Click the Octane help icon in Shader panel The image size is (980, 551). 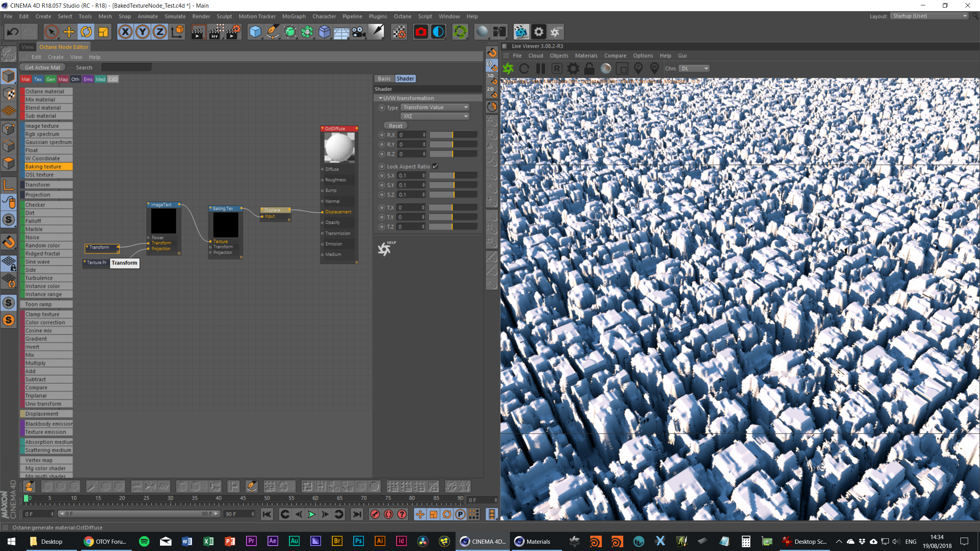[385, 249]
